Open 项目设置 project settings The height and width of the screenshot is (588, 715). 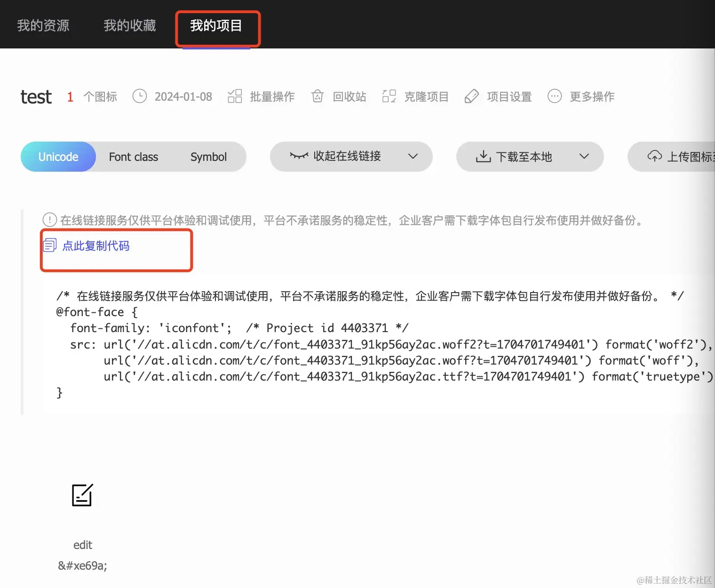coord(509,97)
